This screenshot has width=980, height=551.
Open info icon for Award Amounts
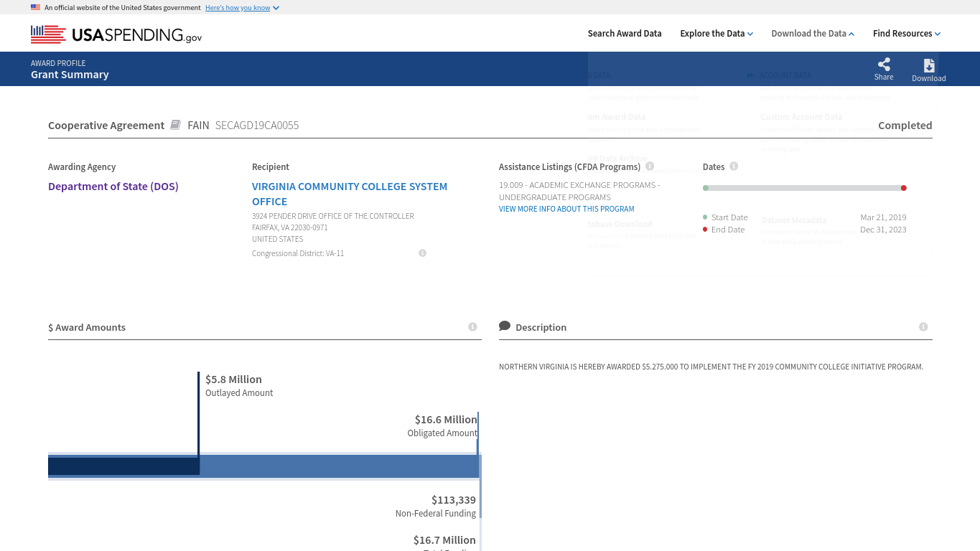click(472, 326)
